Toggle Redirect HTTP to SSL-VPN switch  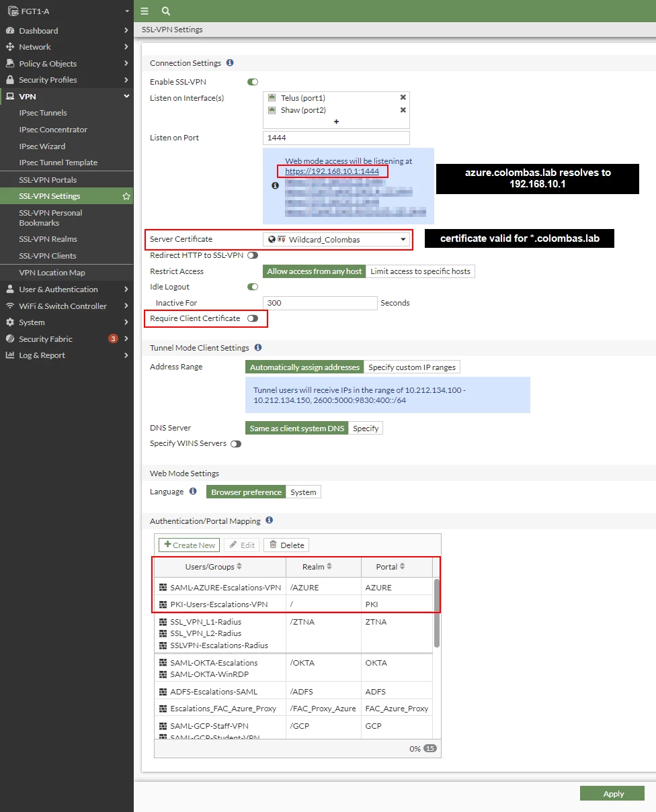pos(253,255)
